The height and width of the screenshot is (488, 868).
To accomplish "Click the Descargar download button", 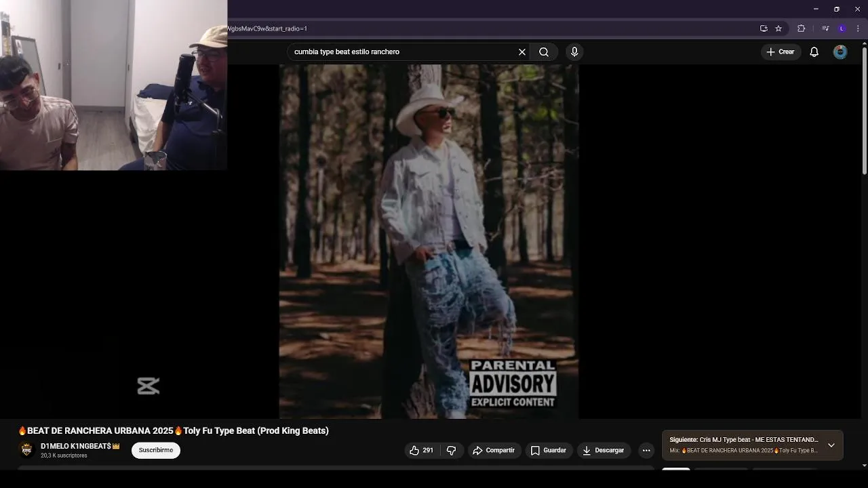I will pyautogui.click(x=604, y=450).
